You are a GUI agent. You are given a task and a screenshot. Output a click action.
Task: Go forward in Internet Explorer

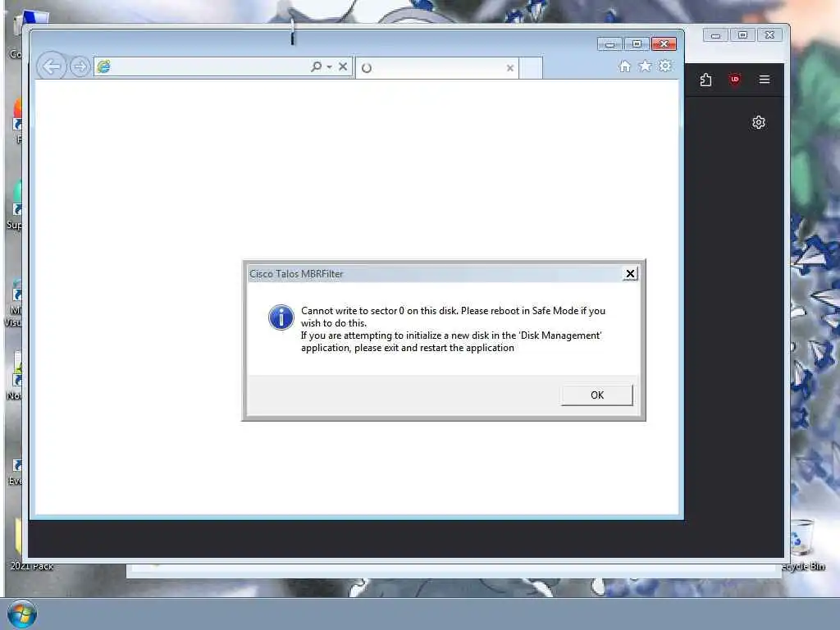point(80,67)
